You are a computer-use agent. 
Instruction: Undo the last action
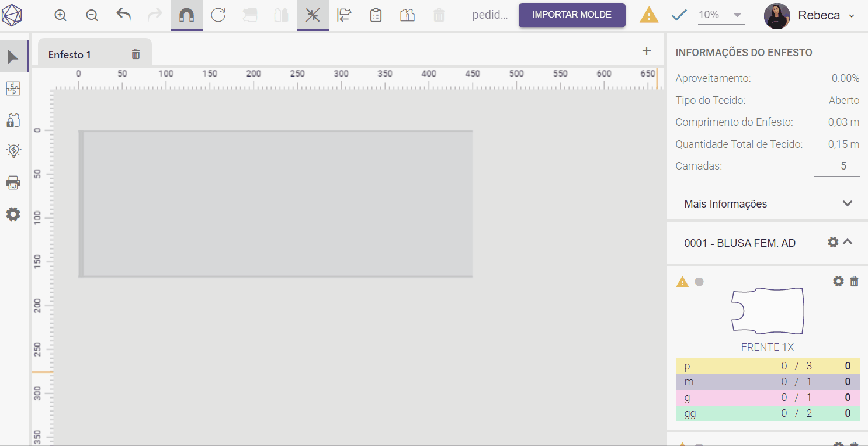click(123, 15)
